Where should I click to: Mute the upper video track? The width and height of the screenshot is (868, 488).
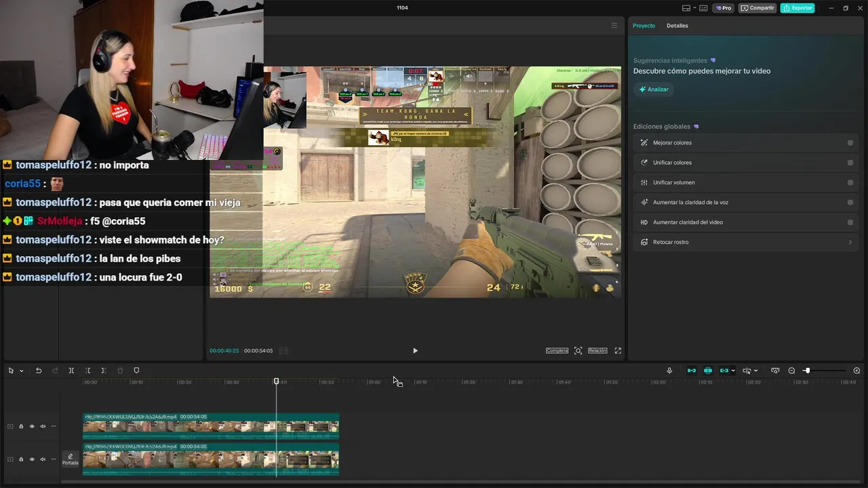43,426
